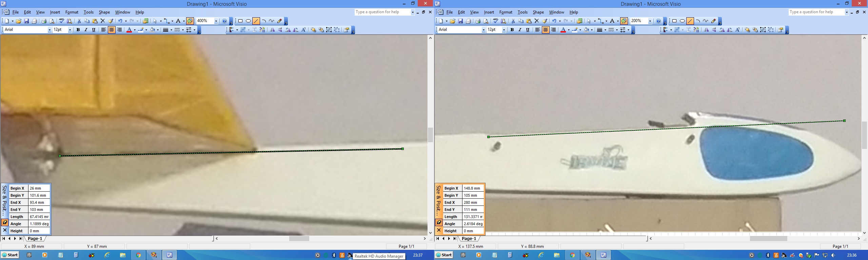The width and height of the screenshot is (868, 260).
Task: Toggle Italic formatting in right window
Action: click(520, 30)
